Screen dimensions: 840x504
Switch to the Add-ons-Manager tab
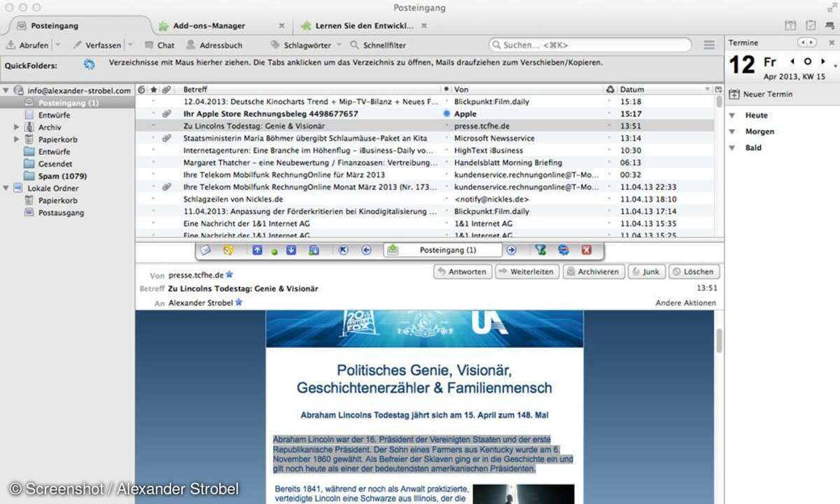point(209,26)
